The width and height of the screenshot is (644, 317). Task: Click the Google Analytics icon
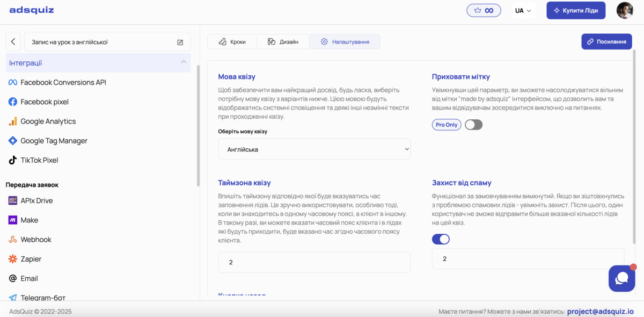(x=13, y=121)
